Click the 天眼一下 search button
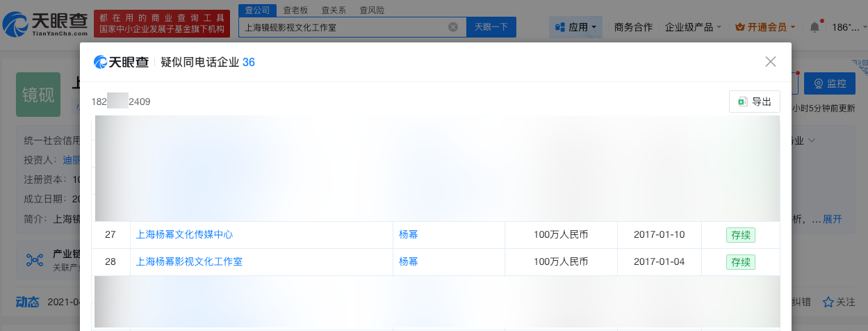This screenshot has height=331, width=868. 491,27
